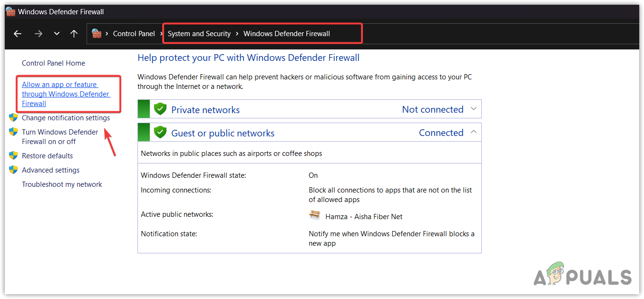Click the Hamza - Aisha Fiber Net network icon
The width and height of the screenshot is (644, 299).
314,215
